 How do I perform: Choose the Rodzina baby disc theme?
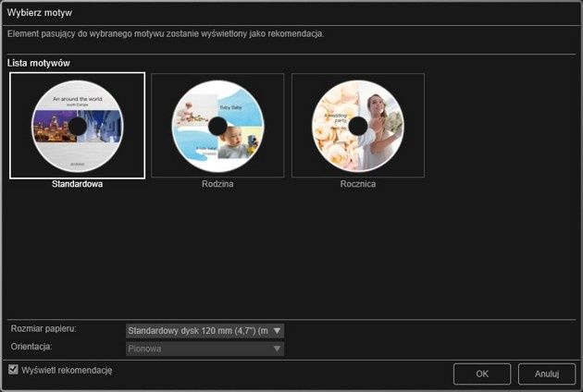pos(217,125)
